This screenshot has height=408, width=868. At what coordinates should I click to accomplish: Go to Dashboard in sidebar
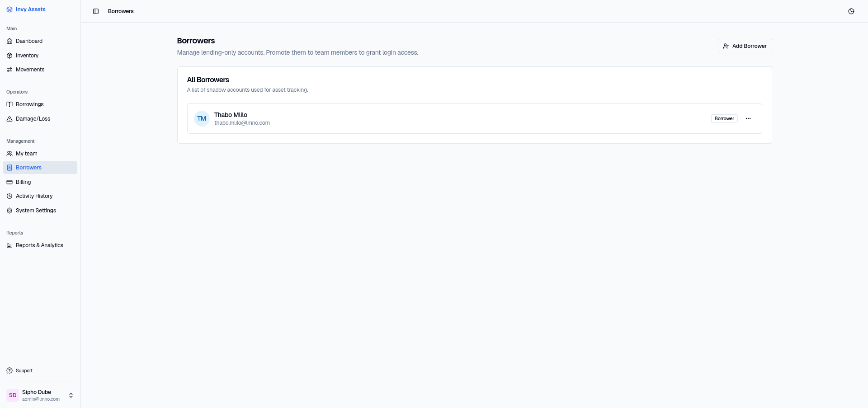(x=40, y=41)
